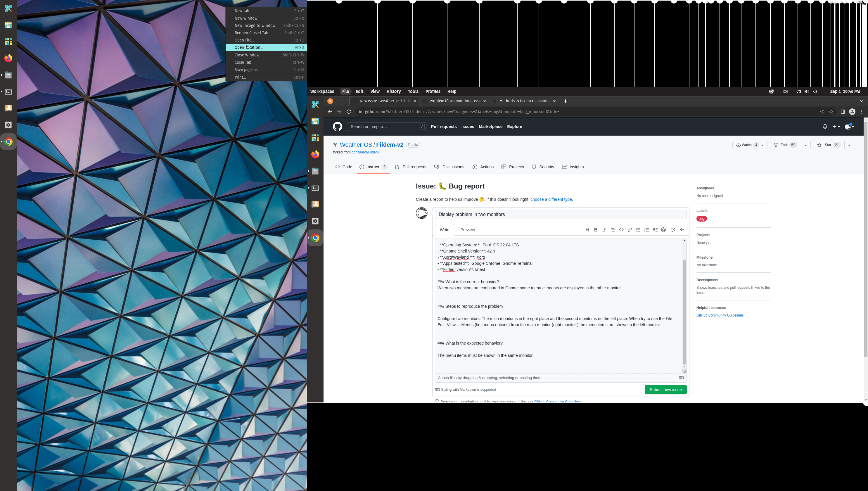Insert a numbered list in the editor
868x491 pixels.
click(x=646, y=230)
